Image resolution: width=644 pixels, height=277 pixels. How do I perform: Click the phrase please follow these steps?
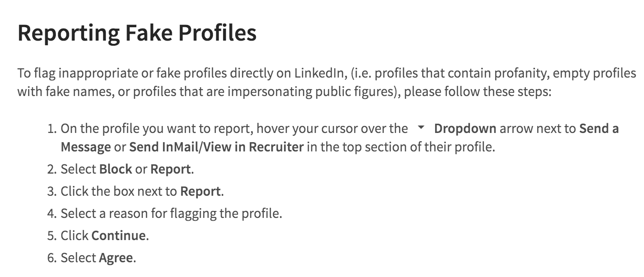pos(478,92)
